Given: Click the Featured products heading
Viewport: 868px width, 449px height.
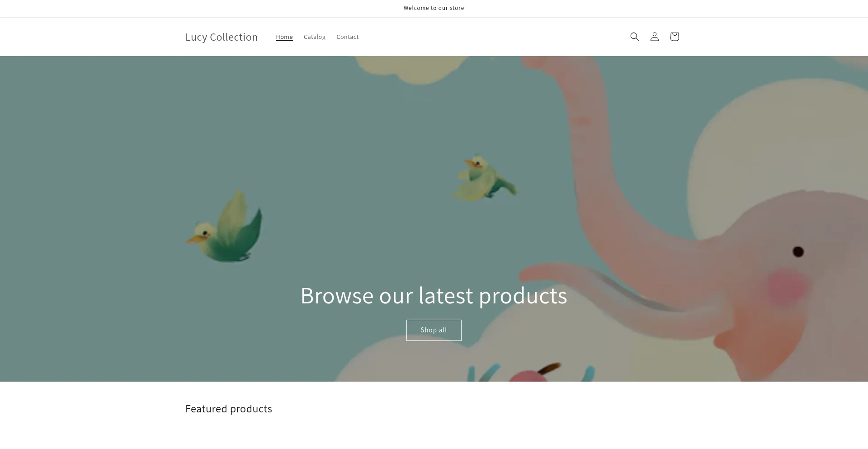Looking at the screenshot, I should click(229, 409).
